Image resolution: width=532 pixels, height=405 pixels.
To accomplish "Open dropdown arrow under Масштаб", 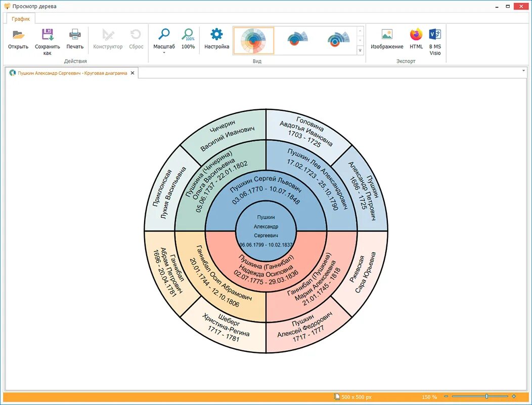I will click(164, 53).
